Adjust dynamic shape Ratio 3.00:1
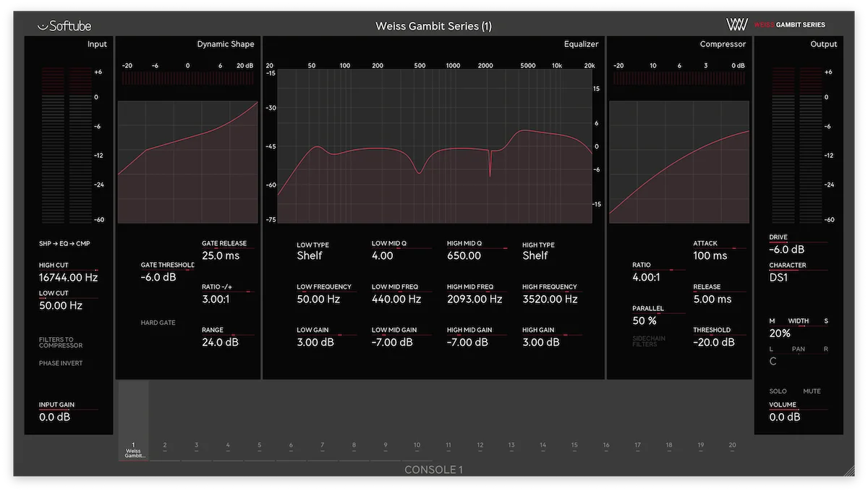 click(228, 294)
